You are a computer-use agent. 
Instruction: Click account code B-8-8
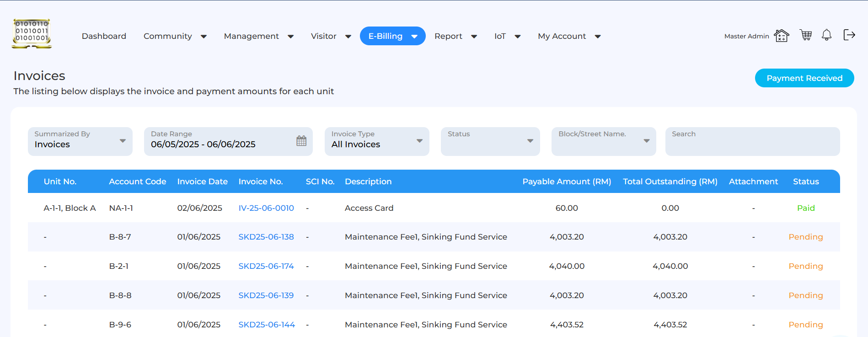120,295
